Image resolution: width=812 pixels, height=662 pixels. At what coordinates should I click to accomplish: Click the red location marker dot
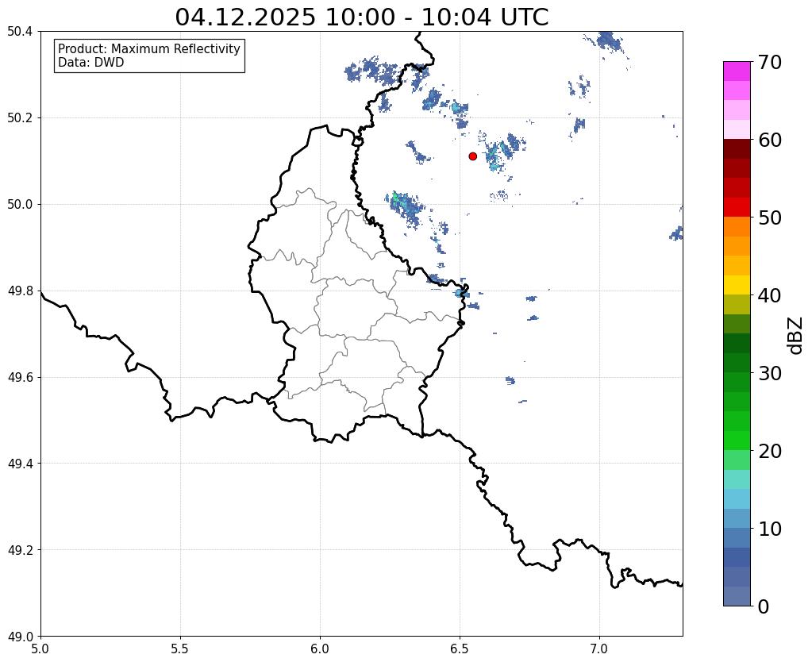(x=472, y=156)
